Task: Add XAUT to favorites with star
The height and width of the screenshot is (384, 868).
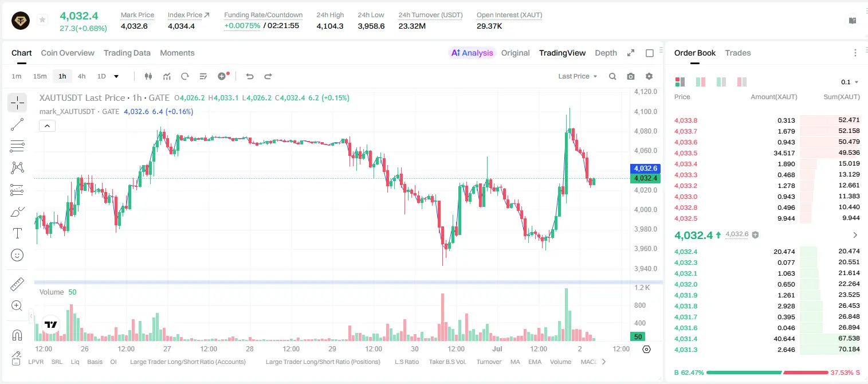Action: point(42,20)
